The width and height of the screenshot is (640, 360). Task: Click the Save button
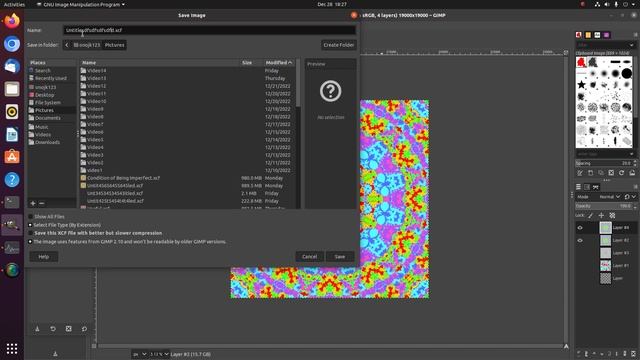340,257
